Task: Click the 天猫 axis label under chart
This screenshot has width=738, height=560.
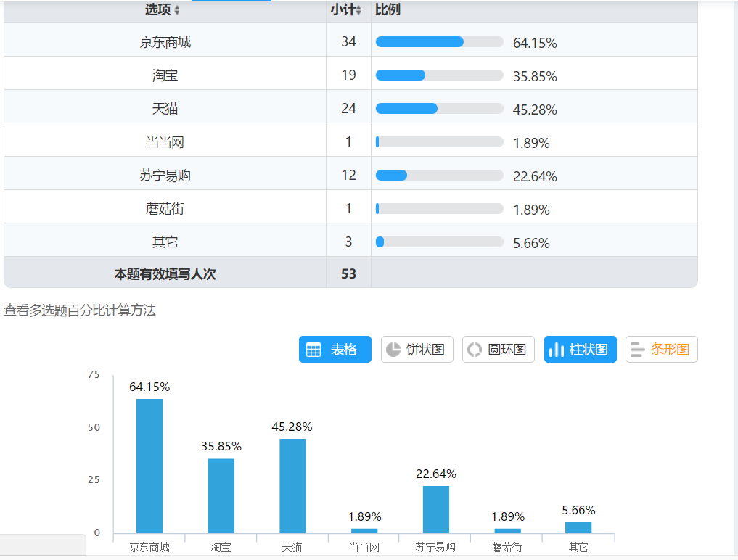Action: 292,547
